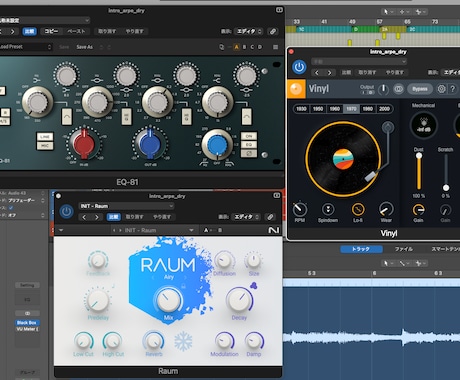Click the Mechanical noise dial in Vinyl
The height and width of the screenshot is (380, 460).
(423, 125)
